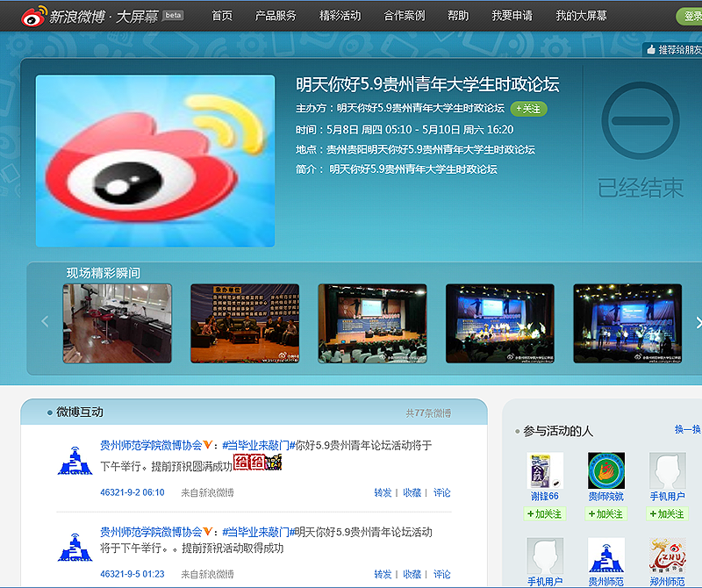This screenshot has height=588, width=702.
Task: Open the 贵州师范 participant avatar
Action: click(x=606, y=556)
